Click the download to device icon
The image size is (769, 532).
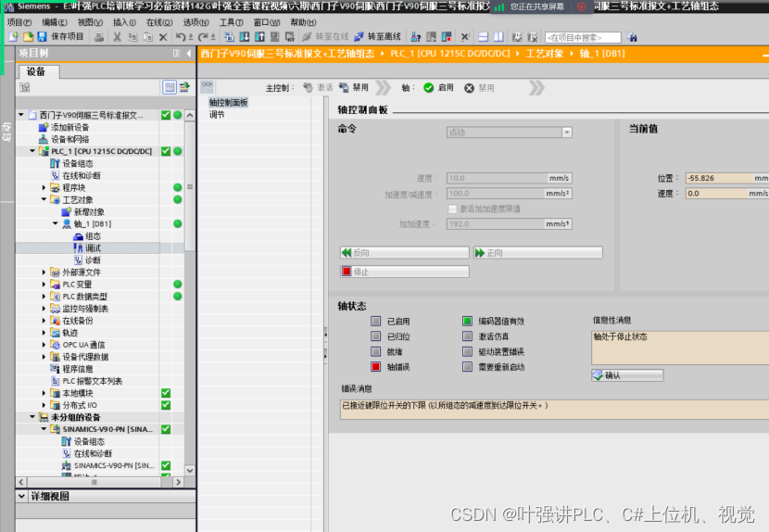click(245, 37)
